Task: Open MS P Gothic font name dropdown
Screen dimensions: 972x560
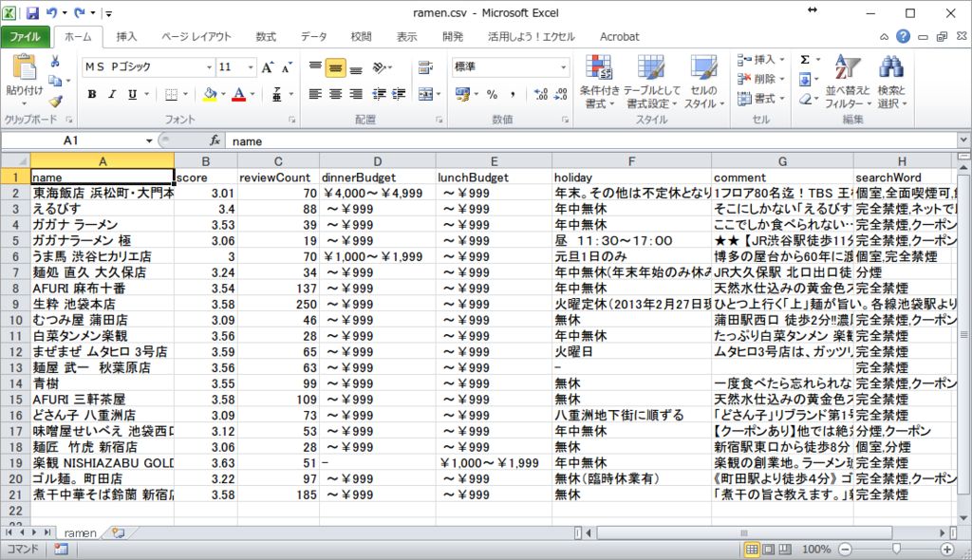Action: [209, 67]
